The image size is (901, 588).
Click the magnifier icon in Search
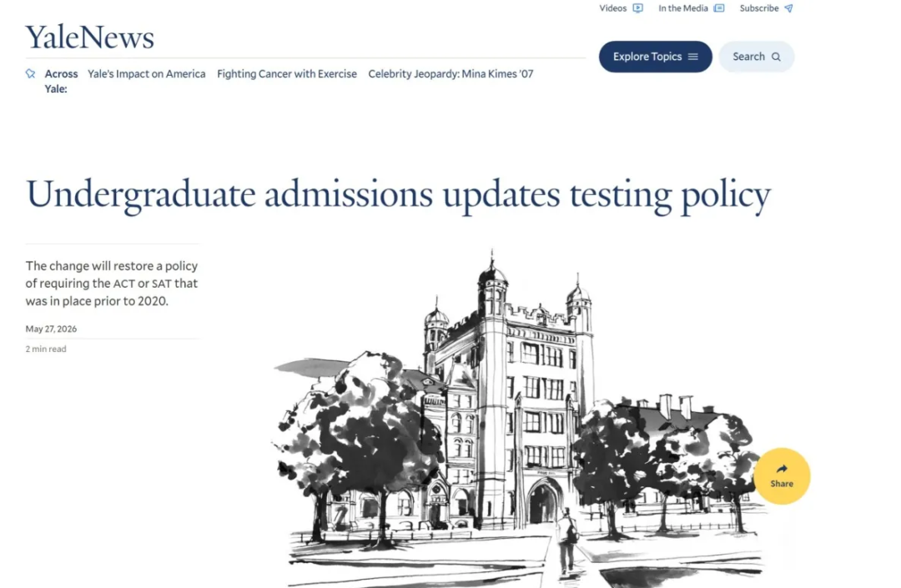pyautogui.click(x=776, y=57)
